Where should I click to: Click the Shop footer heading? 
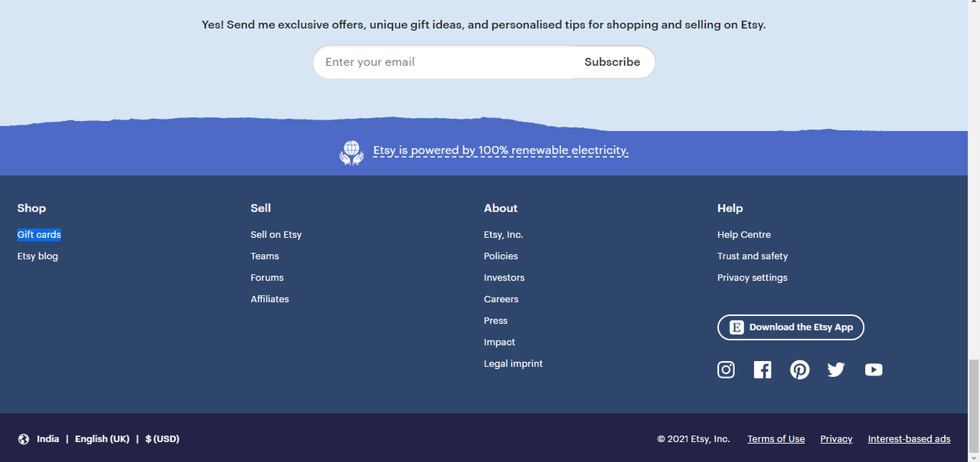pos(31,208)
